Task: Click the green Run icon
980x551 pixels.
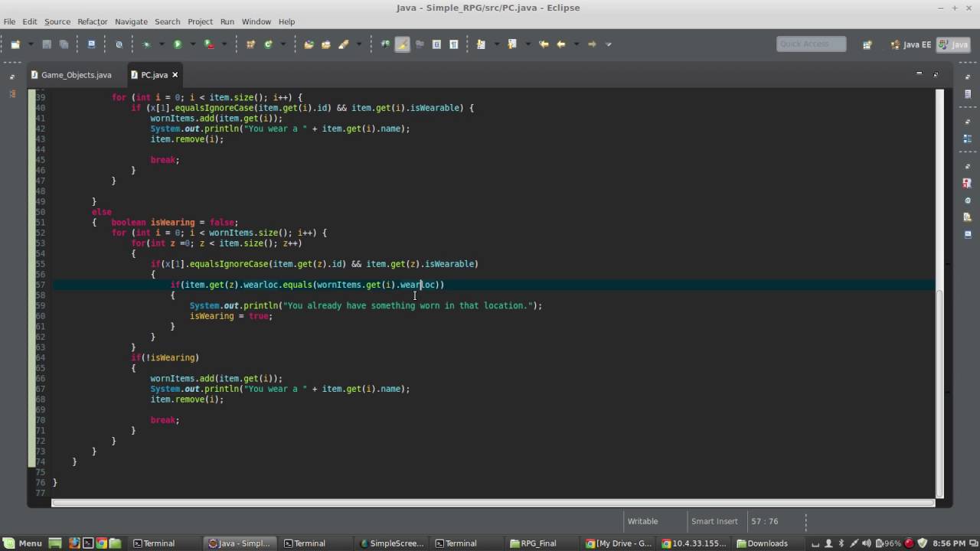Action: [x=178, y=44]
